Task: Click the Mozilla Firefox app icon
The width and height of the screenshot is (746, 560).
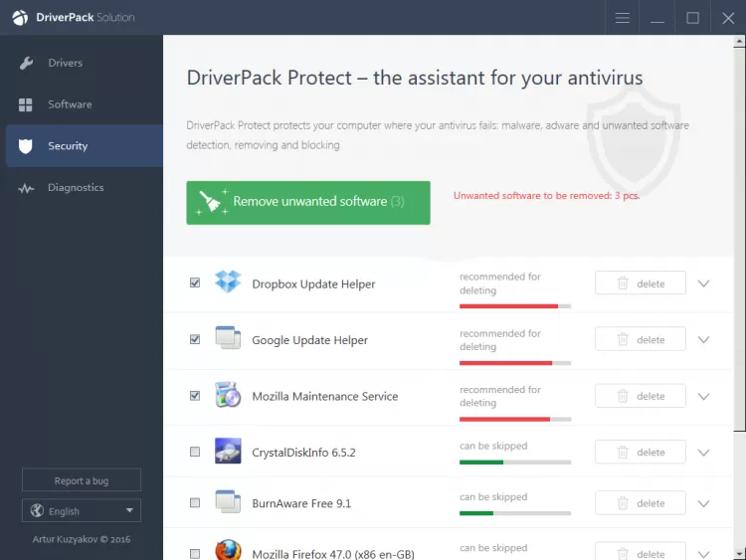Action: [x=228, y=550]
